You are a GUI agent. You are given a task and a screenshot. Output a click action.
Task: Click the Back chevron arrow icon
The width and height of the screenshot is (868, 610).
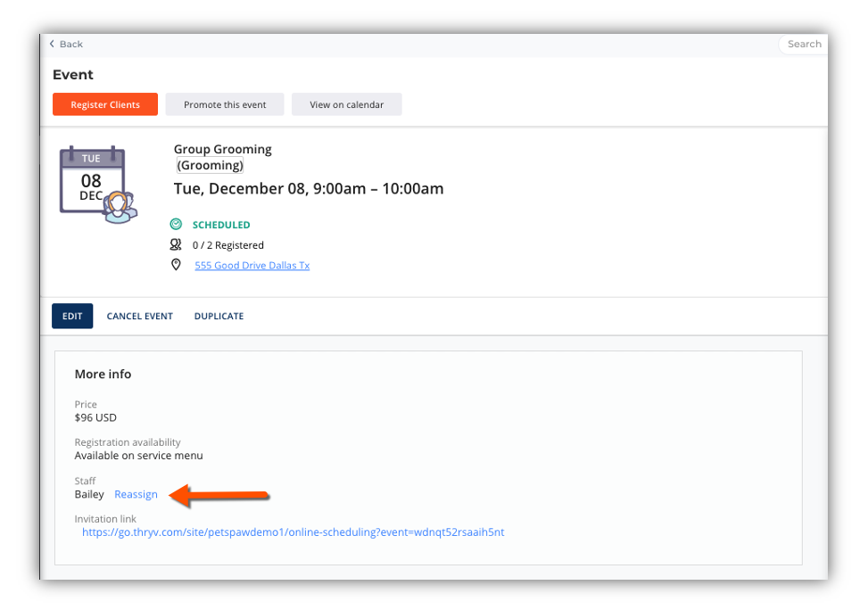point(52,44)
